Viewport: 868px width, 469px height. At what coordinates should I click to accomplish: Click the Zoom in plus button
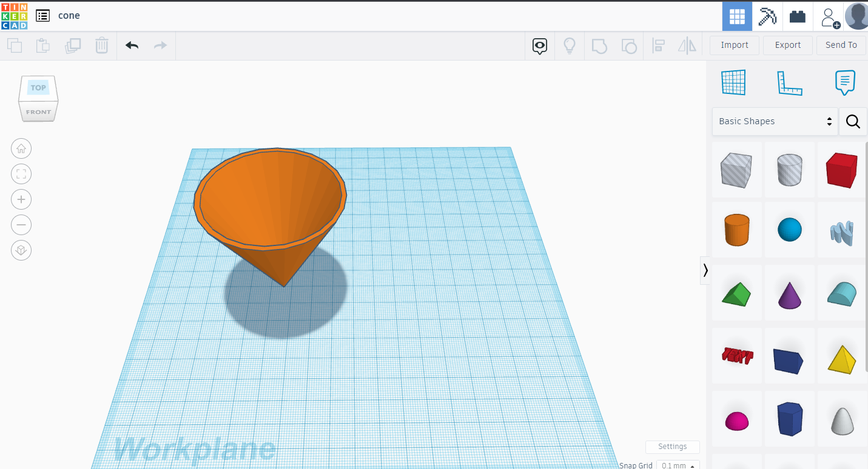tap(21, 199)
